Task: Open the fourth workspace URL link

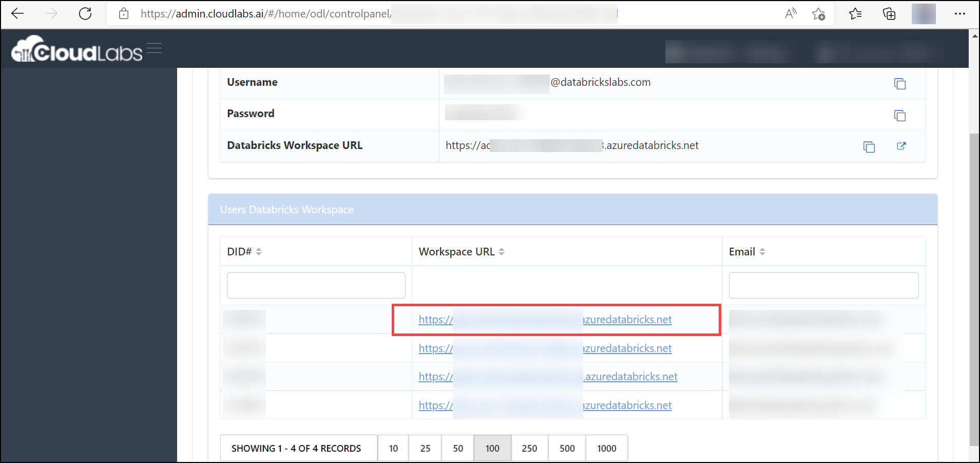Action: click(545, 405)
